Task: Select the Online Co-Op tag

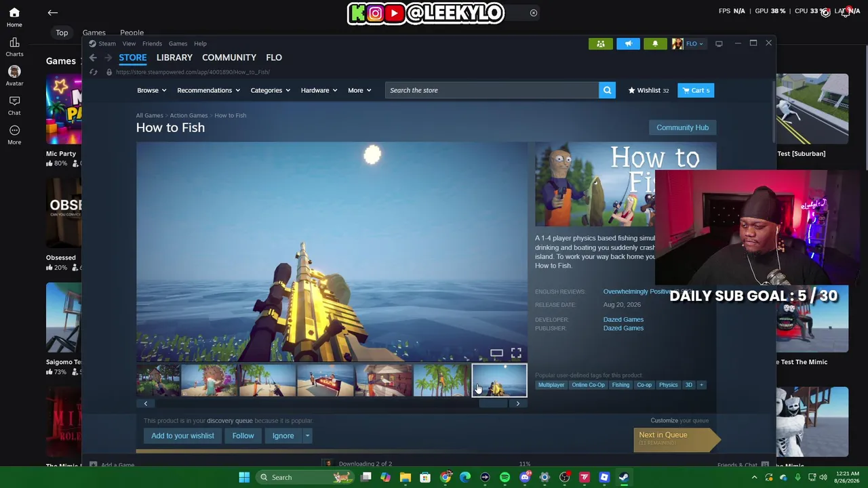Action: click(588, 385)
